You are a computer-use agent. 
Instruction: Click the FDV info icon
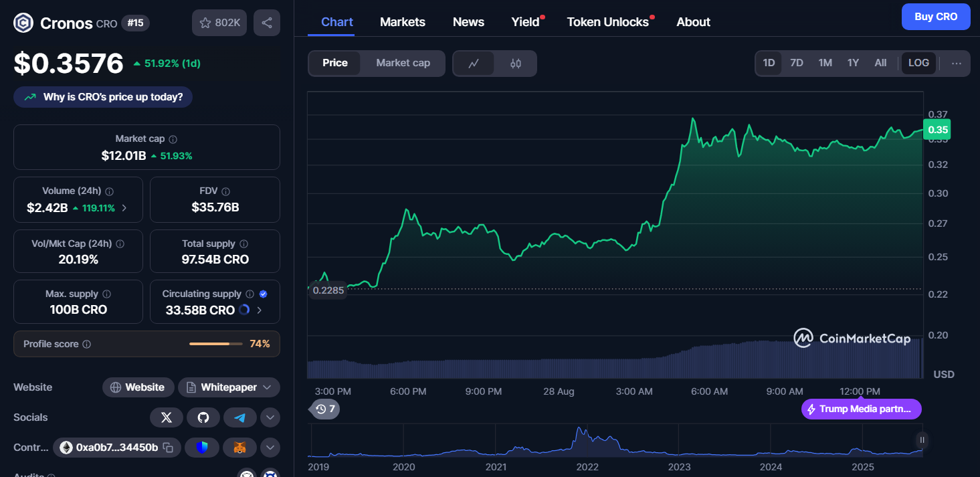[226, 191]
